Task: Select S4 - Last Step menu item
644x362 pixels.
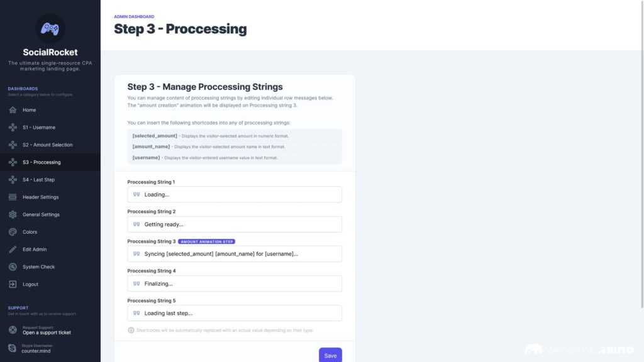Action: pyautogui.click(x=38, y=180)
